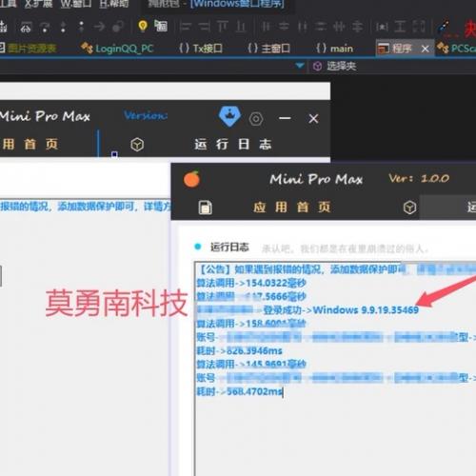Open the hexagon settings icon in back window
The width and height of the screenshot is (476, 476).
pyautogui.click(x=256, y=119)
